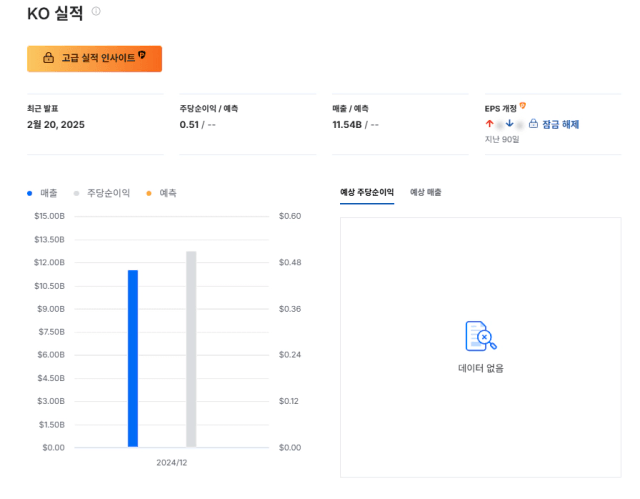The image size is (640, 499).
Task: Click the 주당순이익 / 예측 header
Action: (x=209, y=109)
